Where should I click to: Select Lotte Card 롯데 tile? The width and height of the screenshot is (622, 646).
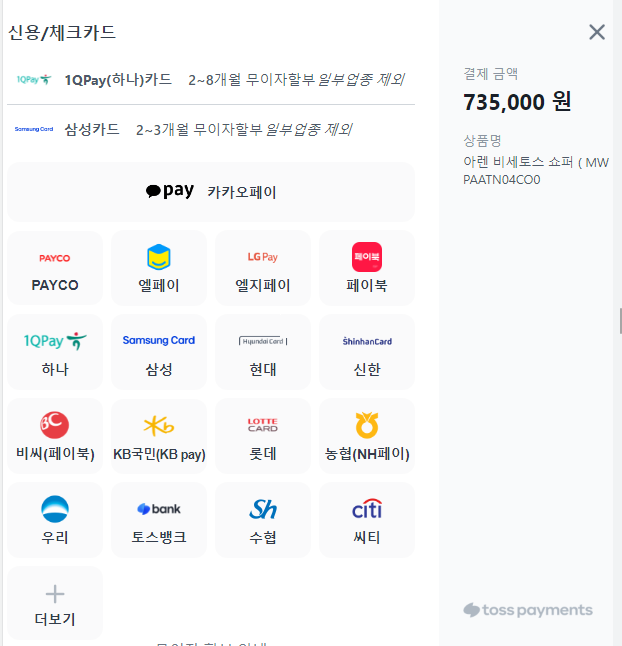[263, 436]
